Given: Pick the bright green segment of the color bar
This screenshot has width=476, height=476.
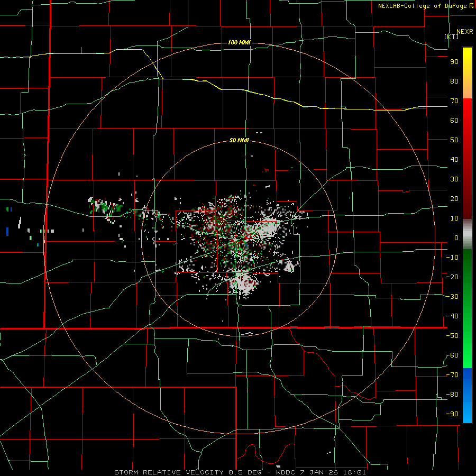Looking at the screenshot, I should click(x=467, y=349).
